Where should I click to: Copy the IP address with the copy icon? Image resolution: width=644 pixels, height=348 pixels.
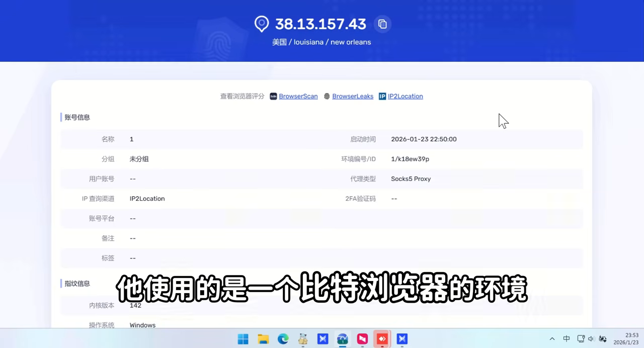[x=382, y=24]
